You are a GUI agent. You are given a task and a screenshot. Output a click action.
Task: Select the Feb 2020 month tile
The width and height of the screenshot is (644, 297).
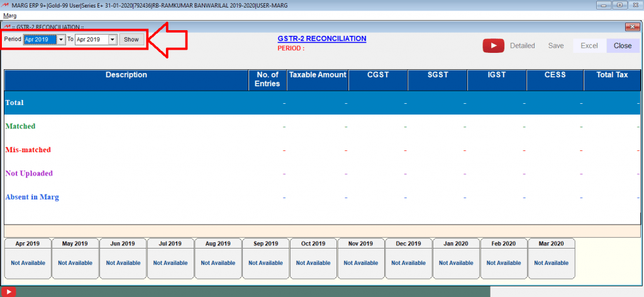(504, 259)
